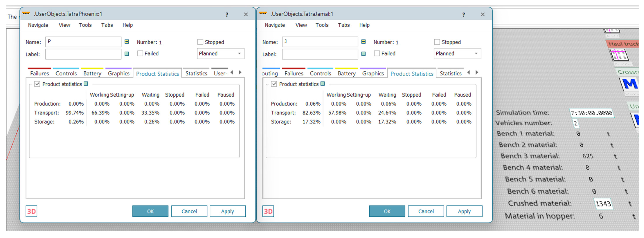Image resolution: width=644 pixels, height=238 pixels.
Task: Check Failed checkbox in TatraJamal dialog
Action: coord(377,53)
